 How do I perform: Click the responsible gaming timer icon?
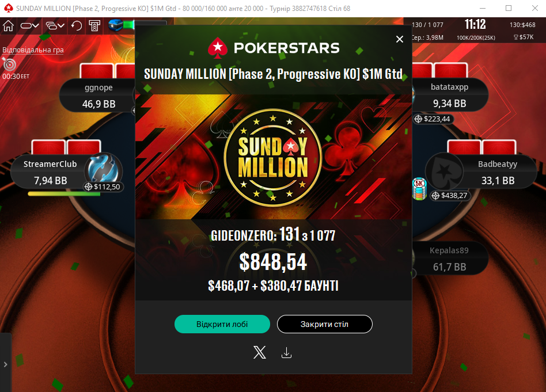[9, 64]
